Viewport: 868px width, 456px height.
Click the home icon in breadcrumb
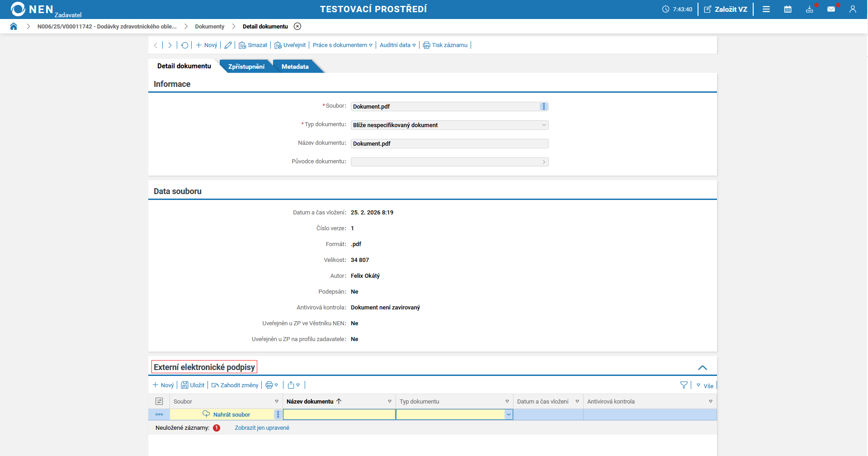point(14,26)
